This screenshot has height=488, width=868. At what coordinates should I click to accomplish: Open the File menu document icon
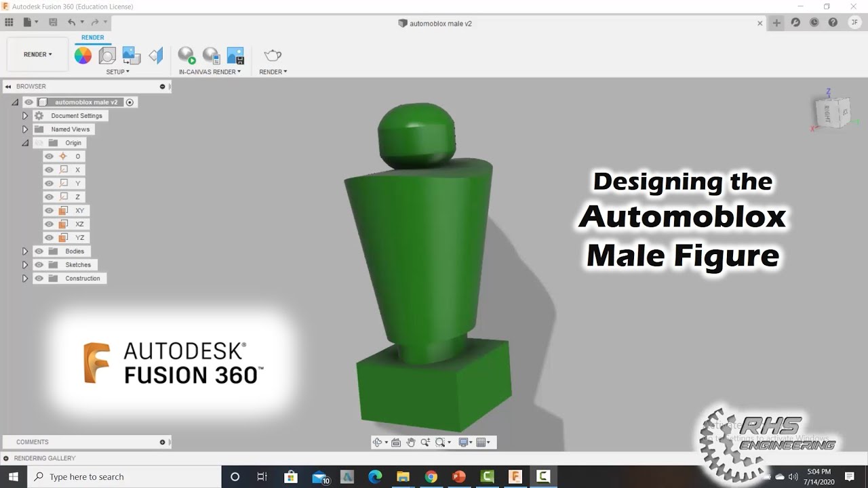[x=28, y=22]
